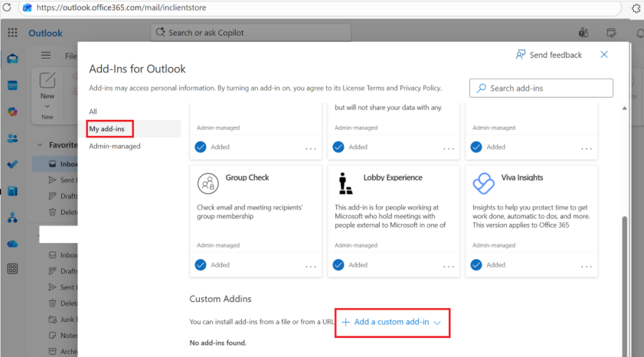Click the My Day icon in header
The height and width of the screenshot is (357, 644).
(x=611, y=33)
